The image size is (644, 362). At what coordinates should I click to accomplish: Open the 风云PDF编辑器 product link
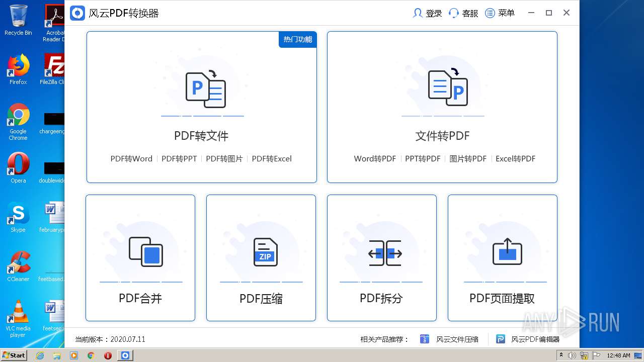tap(535, 339)
